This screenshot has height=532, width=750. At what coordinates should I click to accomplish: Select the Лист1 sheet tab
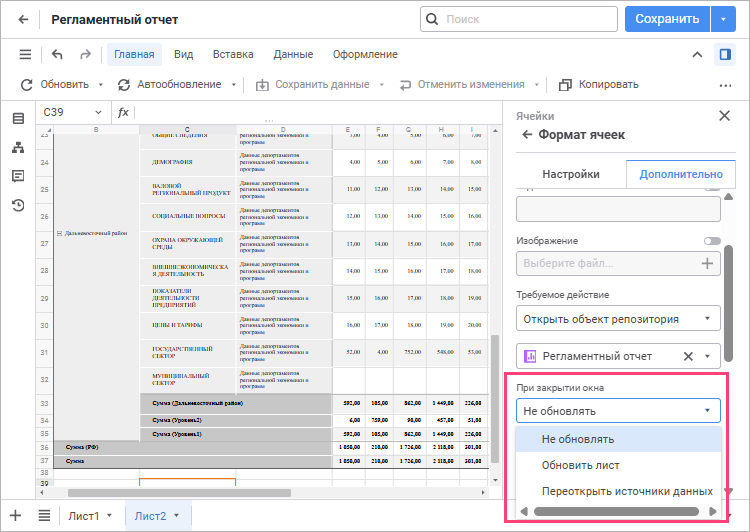(84, 516)
